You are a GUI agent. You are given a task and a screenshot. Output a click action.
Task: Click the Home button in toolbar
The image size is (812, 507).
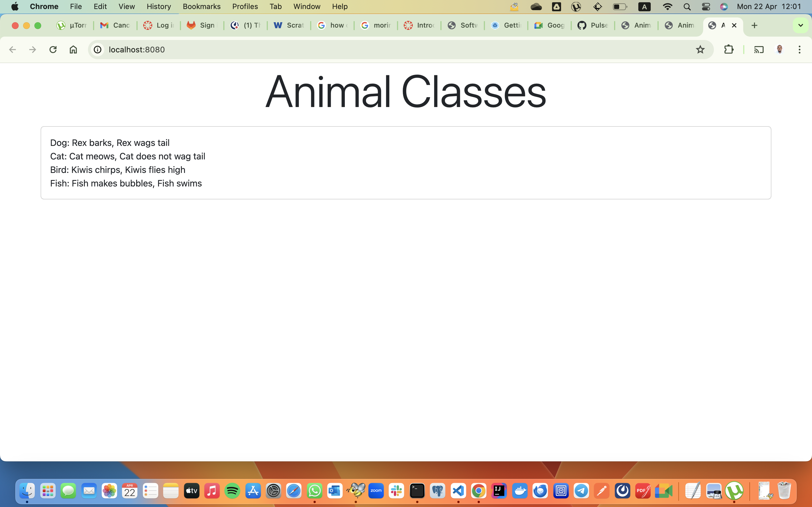click(73, 50)
